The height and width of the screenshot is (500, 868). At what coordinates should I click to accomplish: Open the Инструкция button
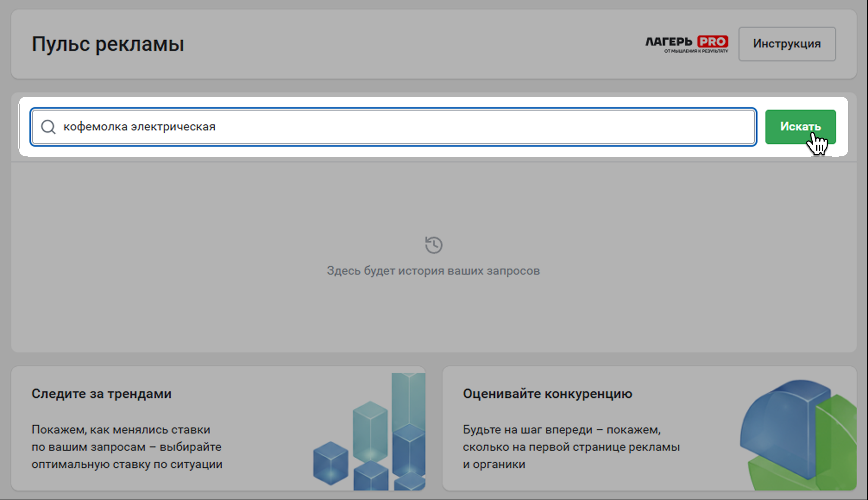(786, 44)
